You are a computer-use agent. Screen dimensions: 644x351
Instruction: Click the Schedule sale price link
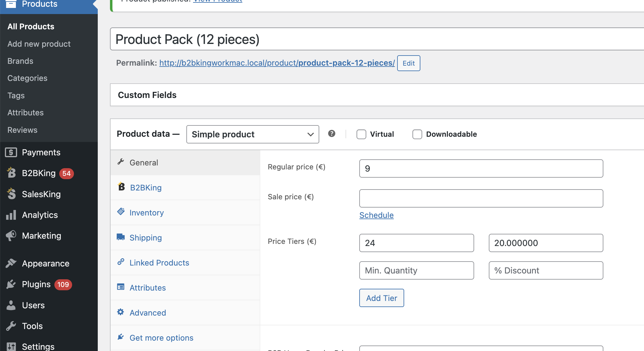[376, 215]
